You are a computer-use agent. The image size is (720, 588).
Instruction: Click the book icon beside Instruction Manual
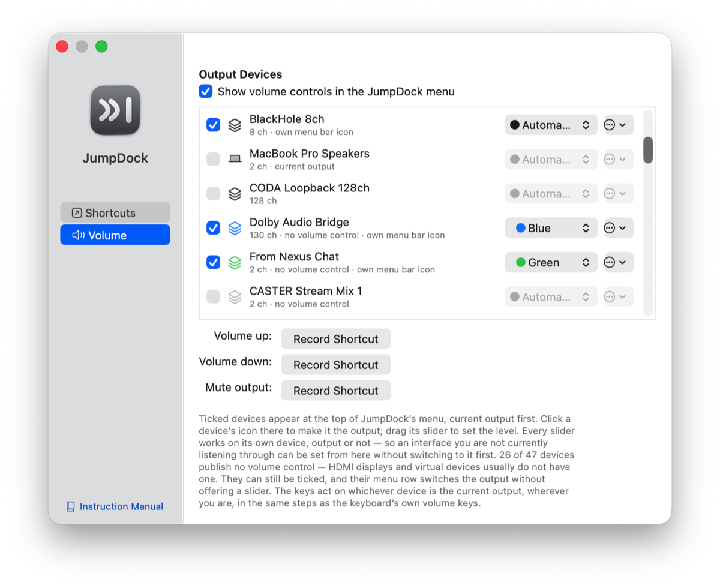[x=71, y=506]
